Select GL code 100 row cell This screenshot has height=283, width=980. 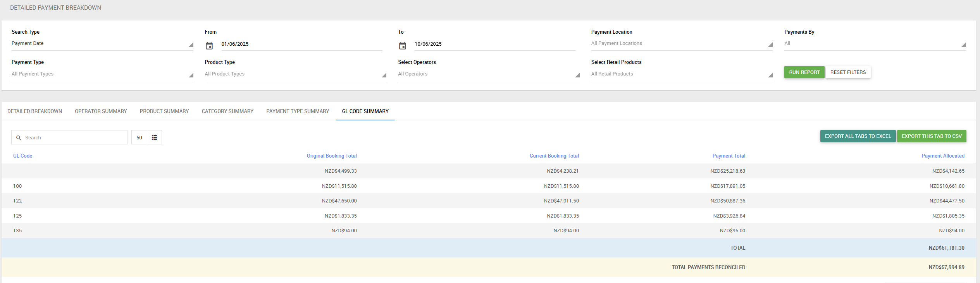pyautogui.click(x=17, y=186)
